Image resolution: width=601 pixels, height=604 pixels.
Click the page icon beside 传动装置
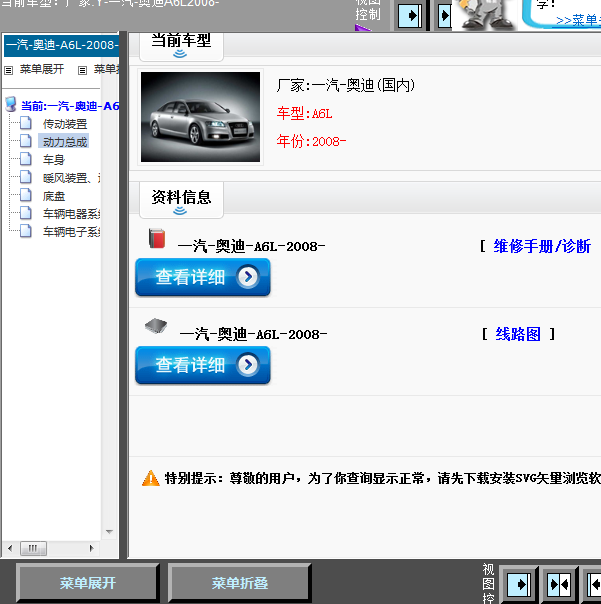click(26, 123)
